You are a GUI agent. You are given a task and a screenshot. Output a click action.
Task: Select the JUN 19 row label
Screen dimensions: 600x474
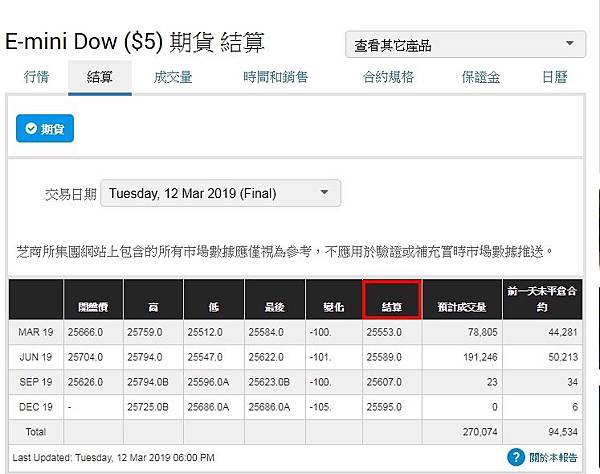[x=36, y=357]
